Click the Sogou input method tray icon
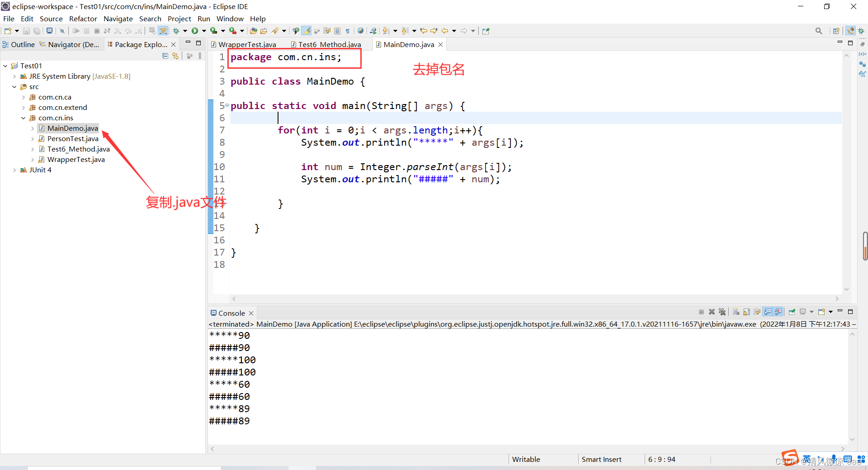The height and width of the screenshot is (470, 868). (790, 457)
